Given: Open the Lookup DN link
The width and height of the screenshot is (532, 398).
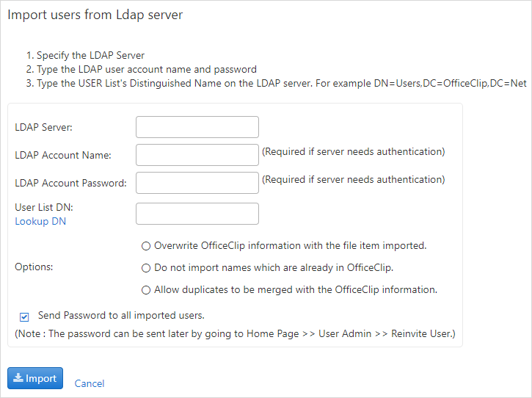Looking at the screenshot, I should pos(40,222).
